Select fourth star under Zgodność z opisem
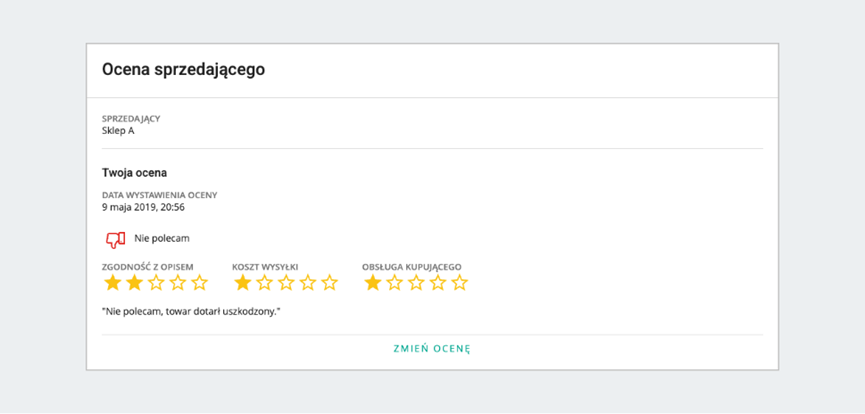Viewport: 865px width, 414px height. [178, 283]
